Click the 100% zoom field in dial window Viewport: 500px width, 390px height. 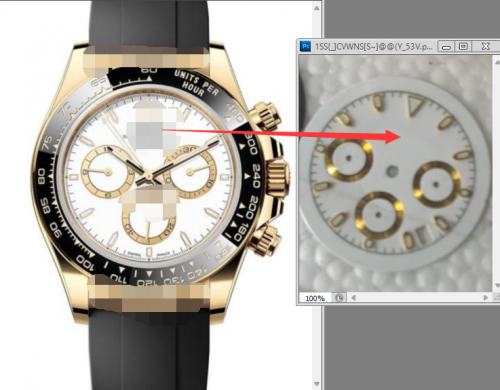point(315,298)
